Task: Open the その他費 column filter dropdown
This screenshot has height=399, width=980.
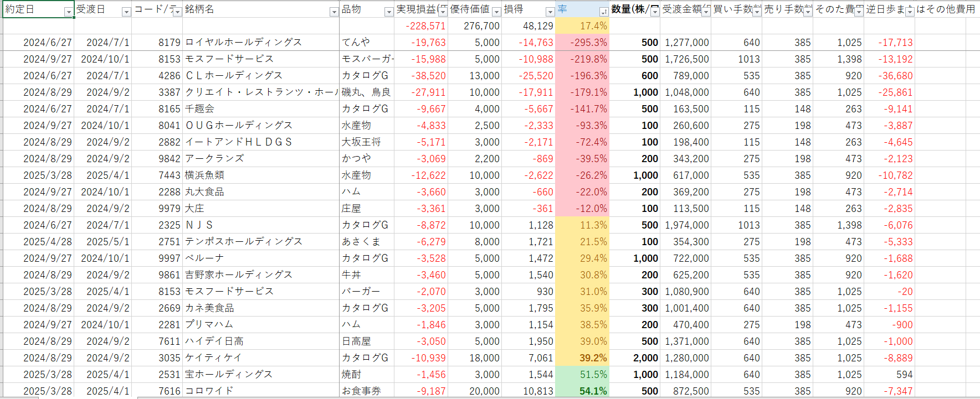Action: click(859, 12)
